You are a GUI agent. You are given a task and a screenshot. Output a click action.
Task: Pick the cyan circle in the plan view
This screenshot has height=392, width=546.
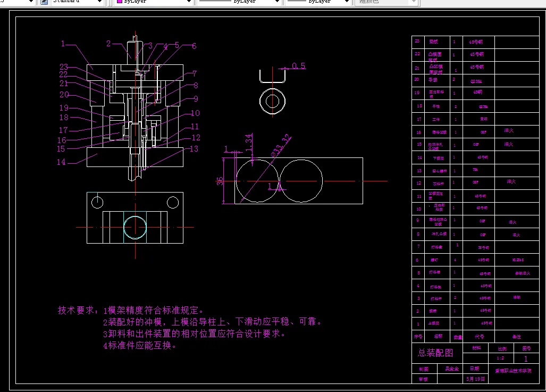[x=135, y=227]
